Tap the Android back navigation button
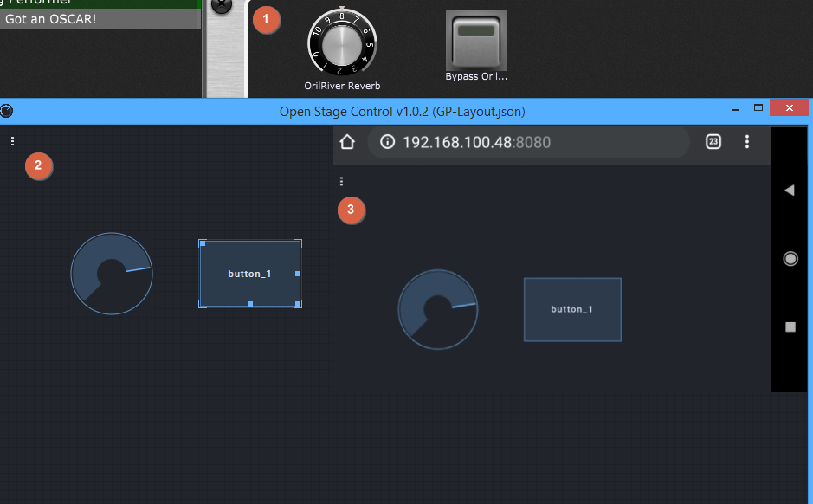Viewport: 813px width, 504px height. [x=790, y=191]
